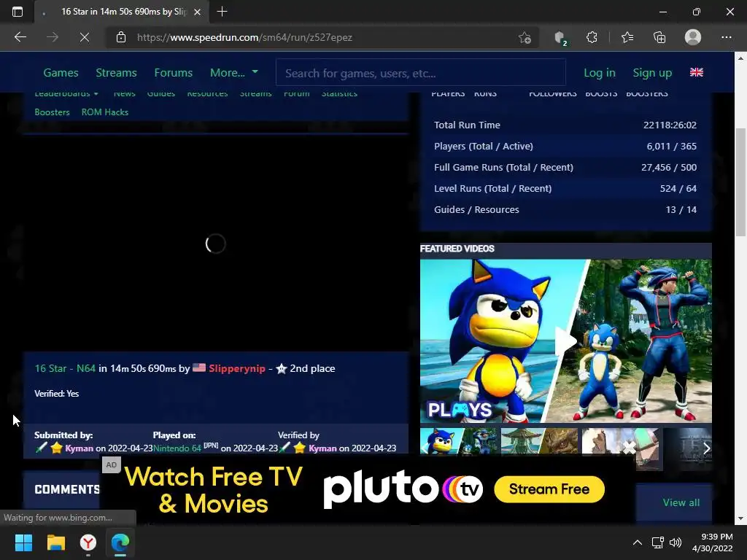Show hidden system tray icons

pos(637,542)
